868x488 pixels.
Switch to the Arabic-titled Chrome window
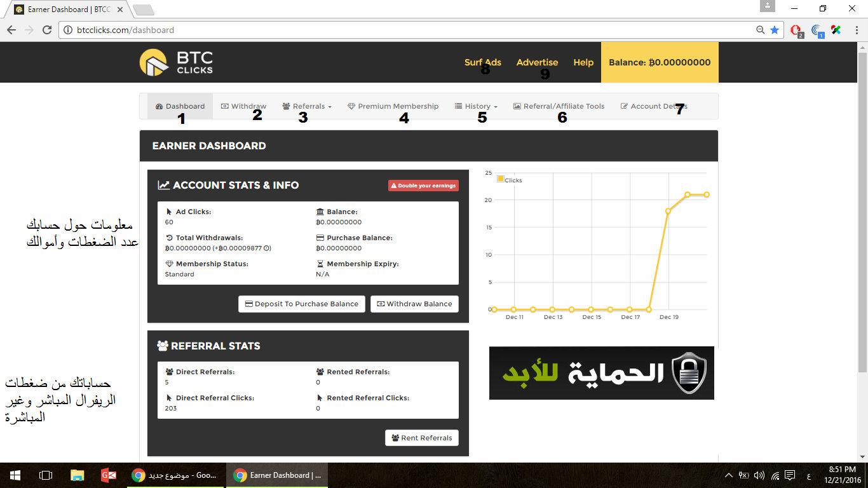coord(175,475)
